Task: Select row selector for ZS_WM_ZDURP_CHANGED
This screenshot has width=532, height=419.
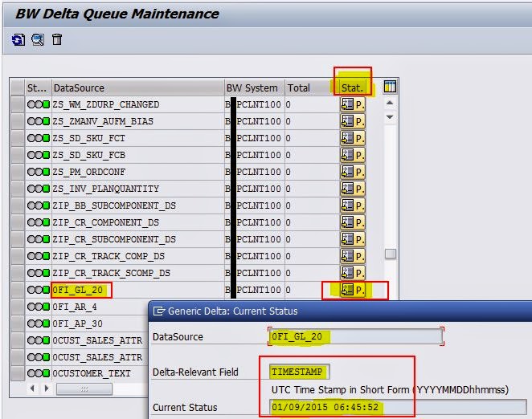Action: (x=18, y=104)
